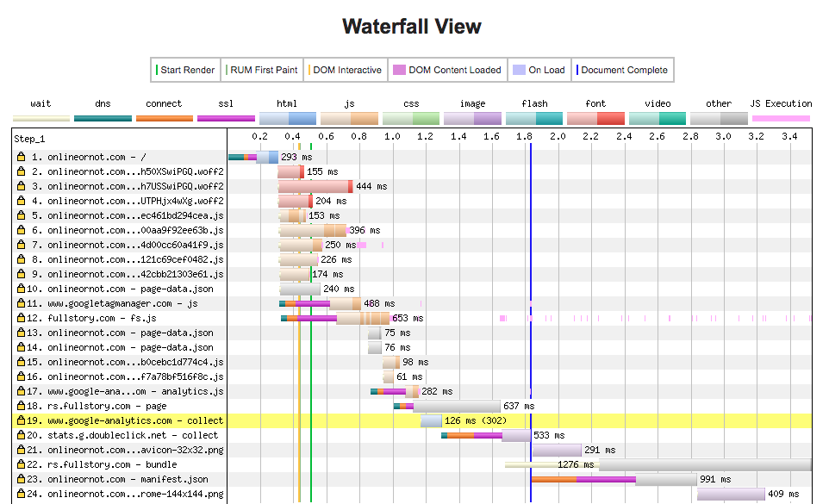Click the js legend color bar
The image size is (829, 504).
[350, 118]
